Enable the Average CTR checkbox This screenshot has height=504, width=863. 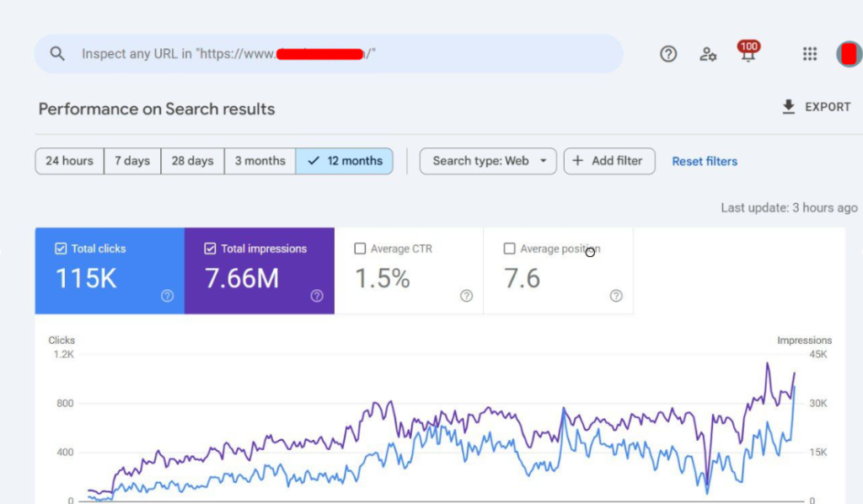(x=362, y=249)
